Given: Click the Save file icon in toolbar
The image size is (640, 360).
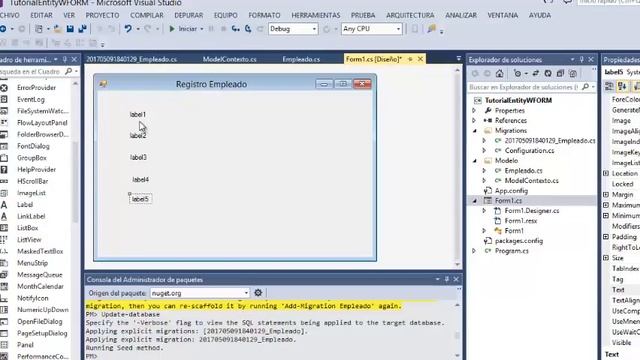Looking at the screenshot, I should point(70,29).
